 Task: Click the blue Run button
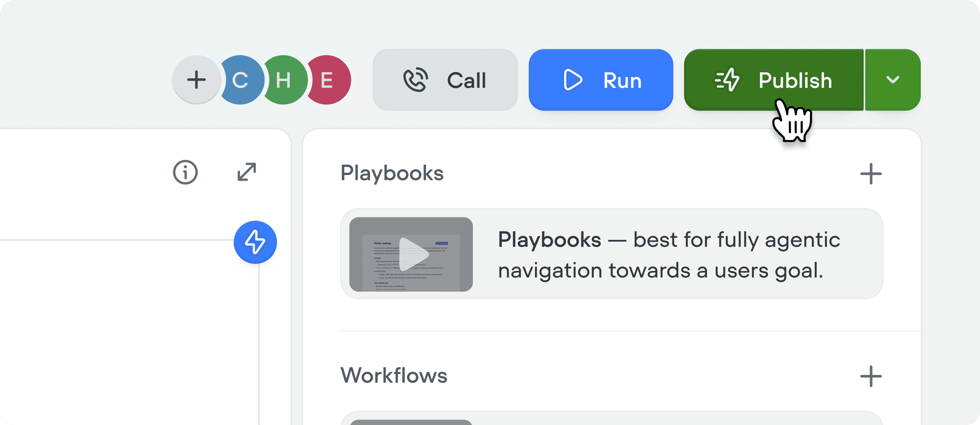coord(601,80)
